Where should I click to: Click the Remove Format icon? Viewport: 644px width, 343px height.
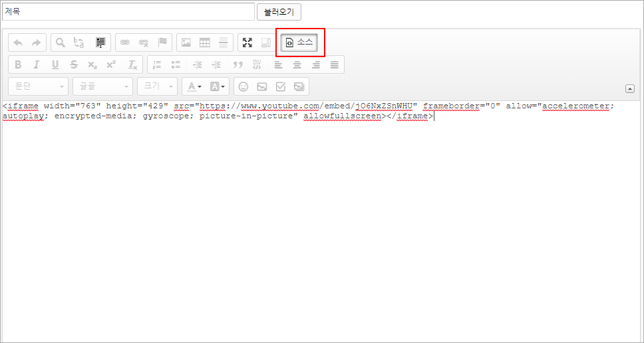132,64
